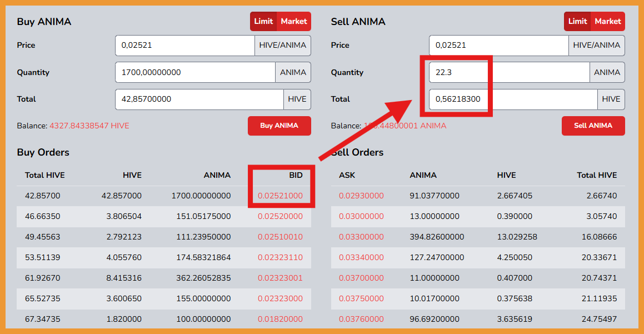
Task: Click the Buy ANIMA button
Action: (279, 126)
